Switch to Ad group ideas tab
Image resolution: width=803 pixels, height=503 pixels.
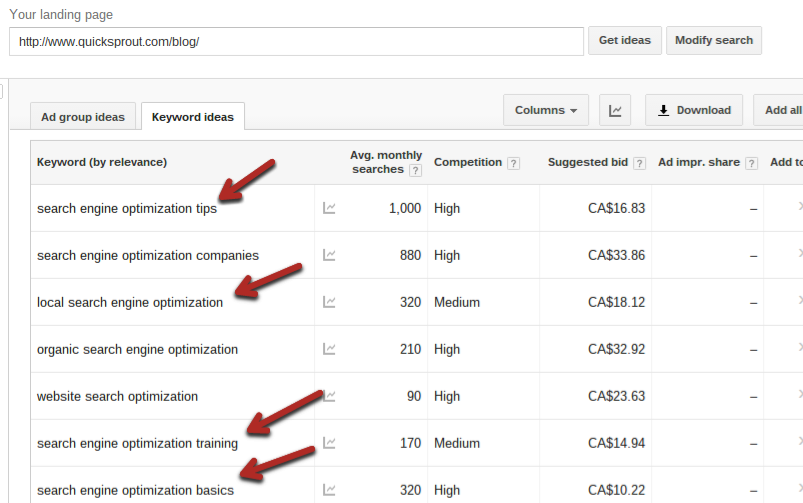(83, 117)
